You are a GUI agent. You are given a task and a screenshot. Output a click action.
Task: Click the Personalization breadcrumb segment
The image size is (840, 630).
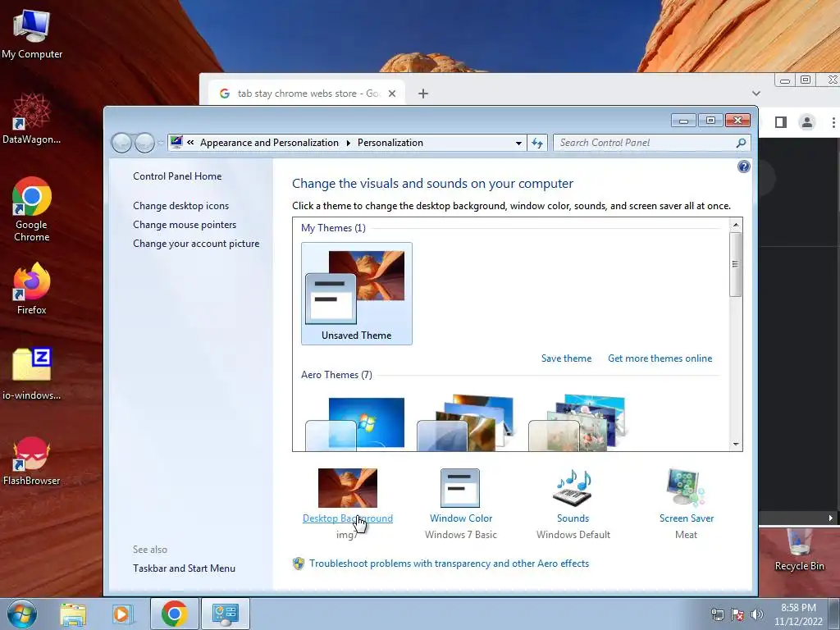(390, 143)
